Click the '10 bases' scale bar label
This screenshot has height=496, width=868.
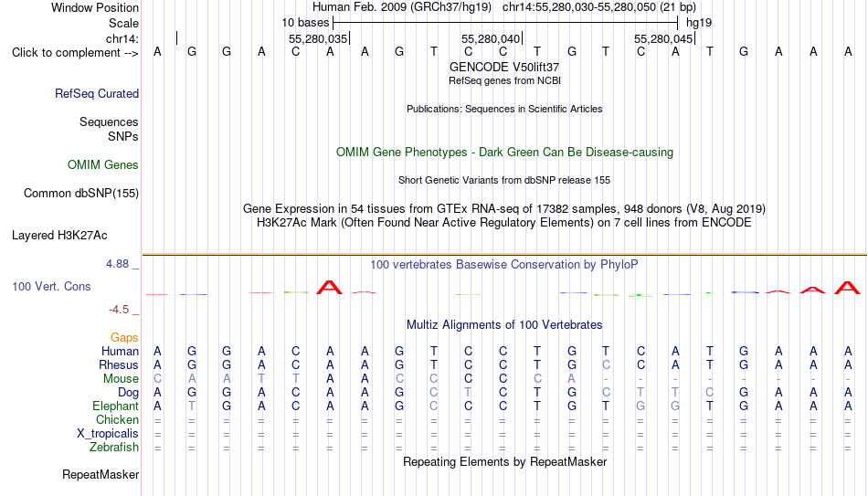coord(305,23)
